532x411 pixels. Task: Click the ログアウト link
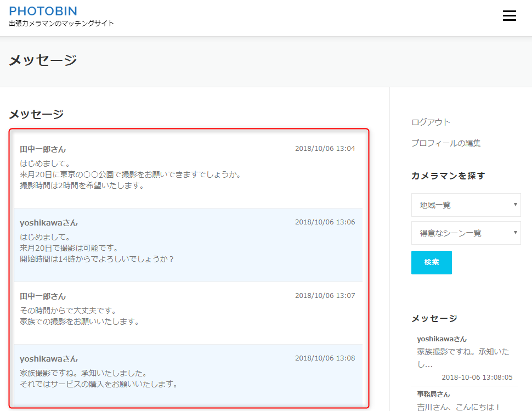pos(431,122)
